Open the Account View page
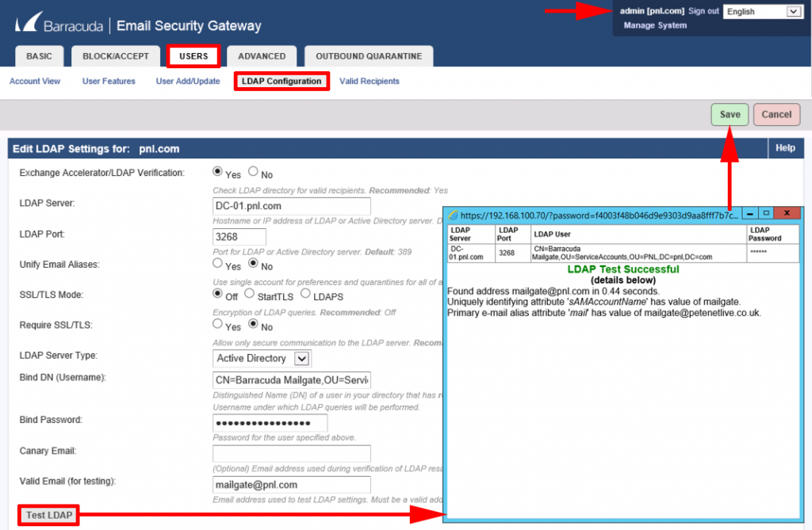 35,81
